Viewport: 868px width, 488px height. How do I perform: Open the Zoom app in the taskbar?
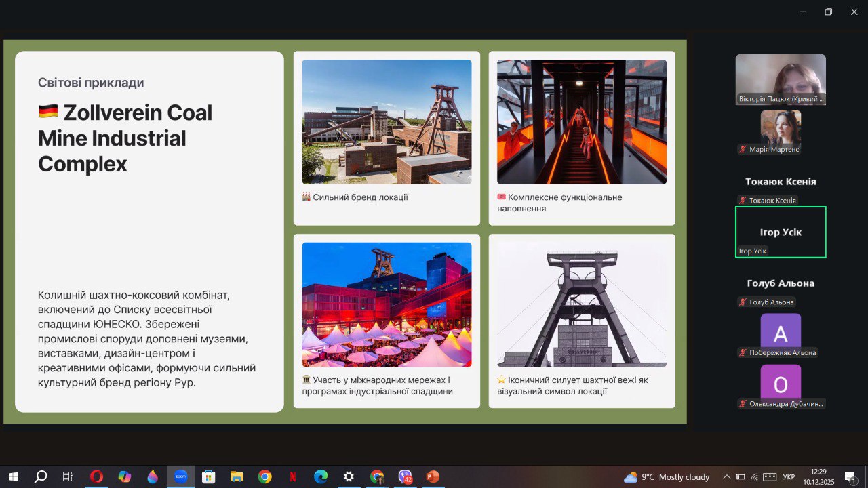tap(180, 476)
